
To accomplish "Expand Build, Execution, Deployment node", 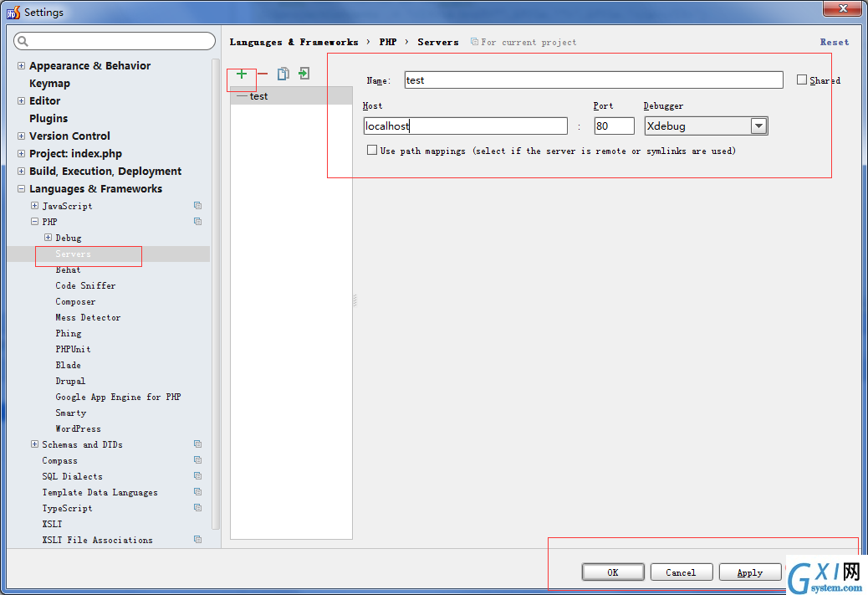I will tap(21, 172).
